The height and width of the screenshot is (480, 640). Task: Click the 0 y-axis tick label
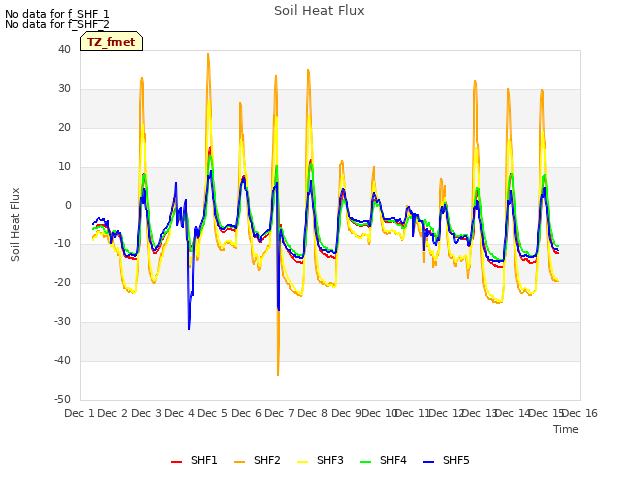point(68,206)
